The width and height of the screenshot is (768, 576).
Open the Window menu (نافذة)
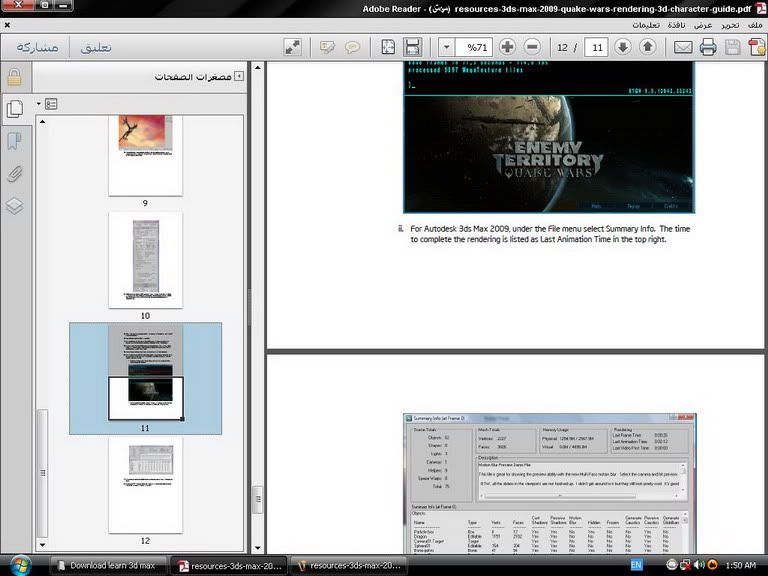coord(676,25)
